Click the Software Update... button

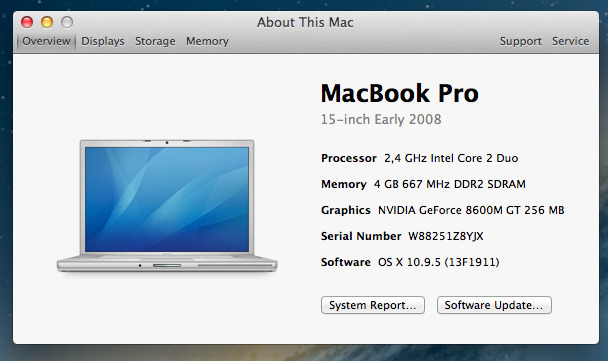pos(494,305)
